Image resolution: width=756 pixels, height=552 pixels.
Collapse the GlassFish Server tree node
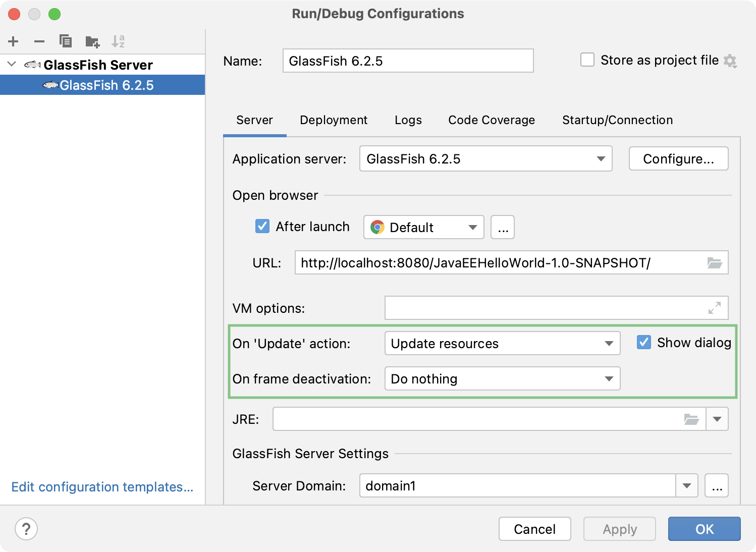click(x=12, y=64)
